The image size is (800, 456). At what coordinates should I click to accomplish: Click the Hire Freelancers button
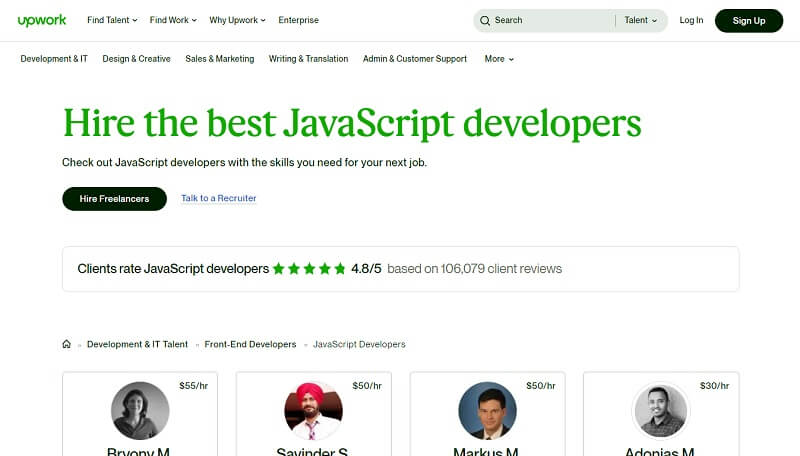114,199
